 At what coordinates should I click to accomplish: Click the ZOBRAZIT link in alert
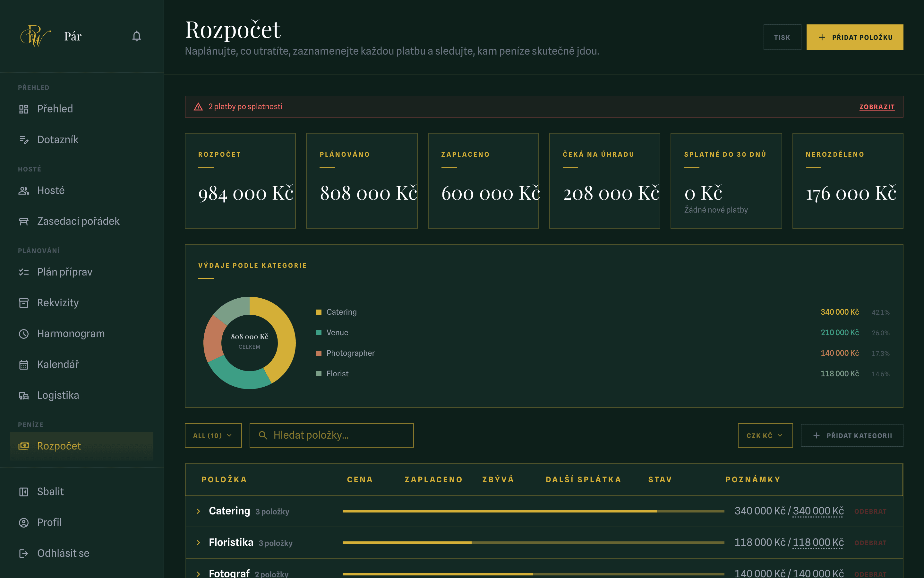point(877,107)
